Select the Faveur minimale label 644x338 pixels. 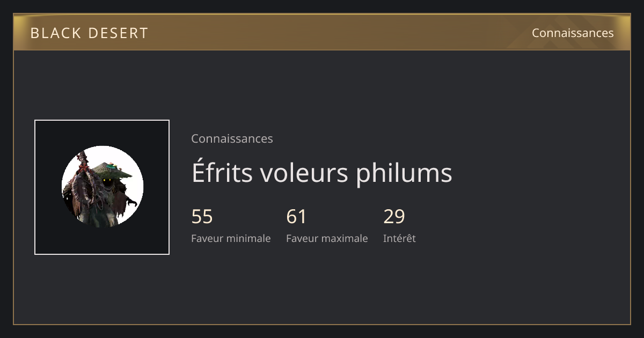[x=231, y=238]
